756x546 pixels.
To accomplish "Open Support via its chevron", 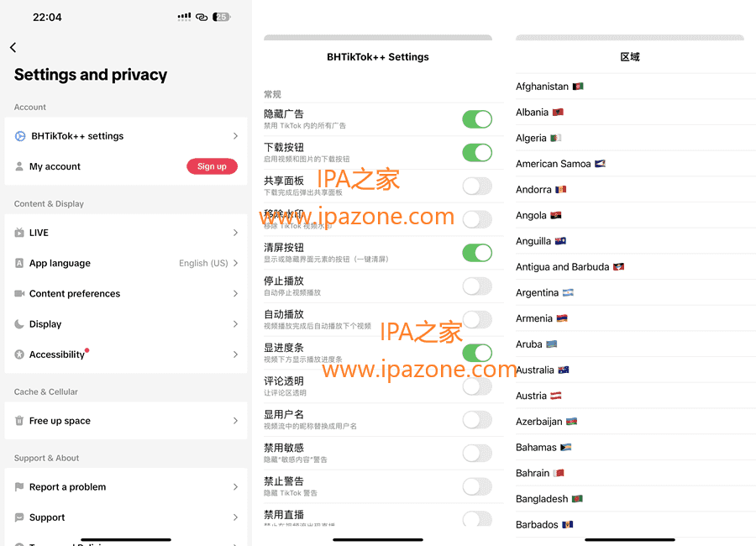I will pyautogui.click(x=235, y=517).
